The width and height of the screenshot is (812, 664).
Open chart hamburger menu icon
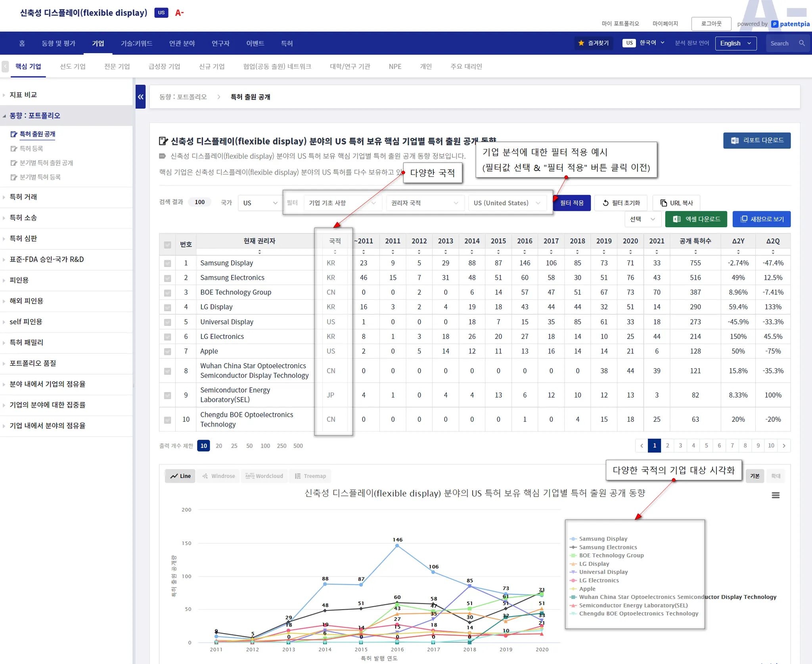pos(776,495)
